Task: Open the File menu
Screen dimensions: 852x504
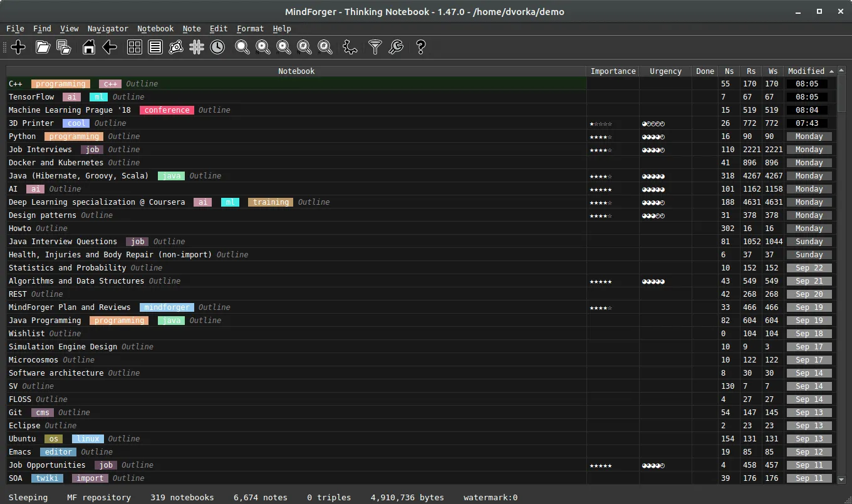Action: tap(15, 28)
